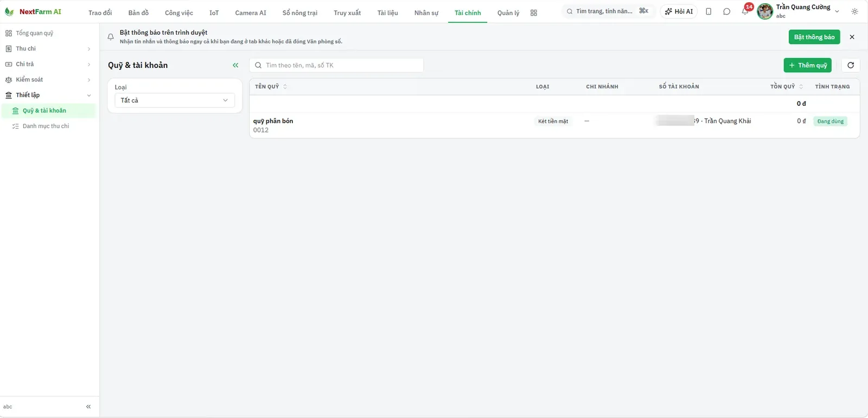Click the Đang dùng status badge
The image size is (868, 418).
tap(831, 121)
